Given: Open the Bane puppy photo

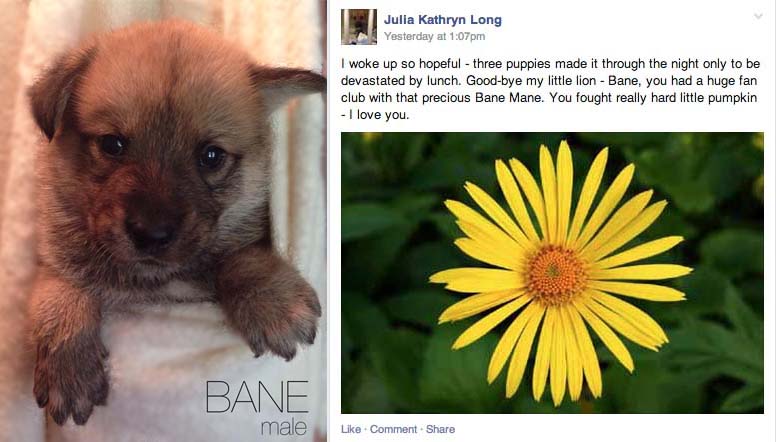Looking at the screenshot, I should tap(162, 221).
